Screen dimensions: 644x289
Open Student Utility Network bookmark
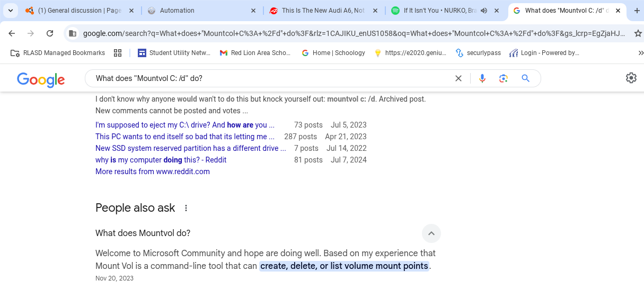point(174,53)
